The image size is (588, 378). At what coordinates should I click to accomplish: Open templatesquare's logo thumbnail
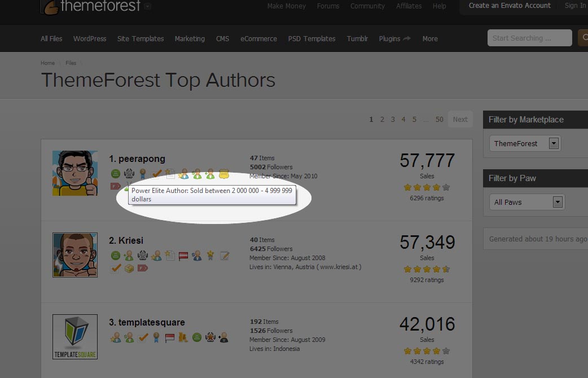(75, 337)
